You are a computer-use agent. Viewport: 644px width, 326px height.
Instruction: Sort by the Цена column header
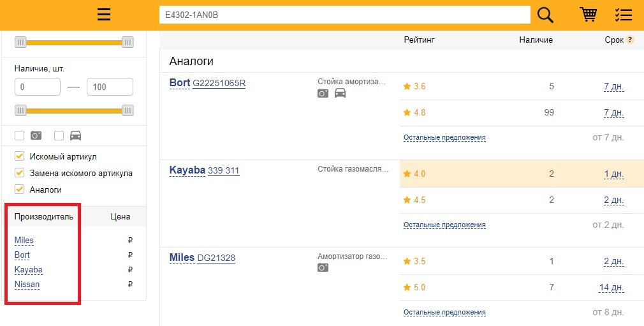pos(121,217)
